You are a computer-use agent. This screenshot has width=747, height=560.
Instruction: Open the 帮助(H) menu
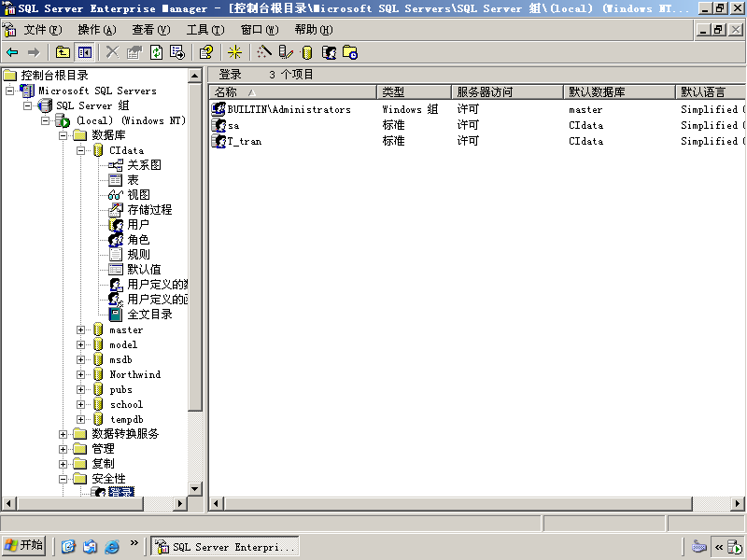click(314, 30)
